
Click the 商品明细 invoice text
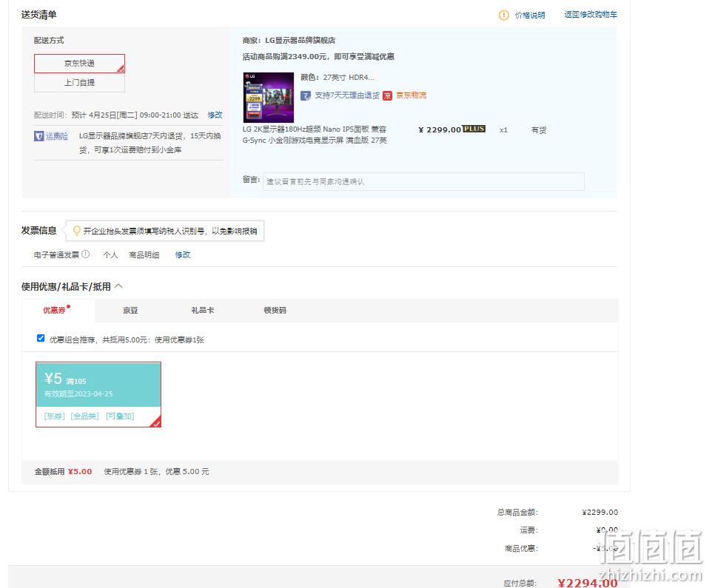pyautogui.click(x=144, y=255)
